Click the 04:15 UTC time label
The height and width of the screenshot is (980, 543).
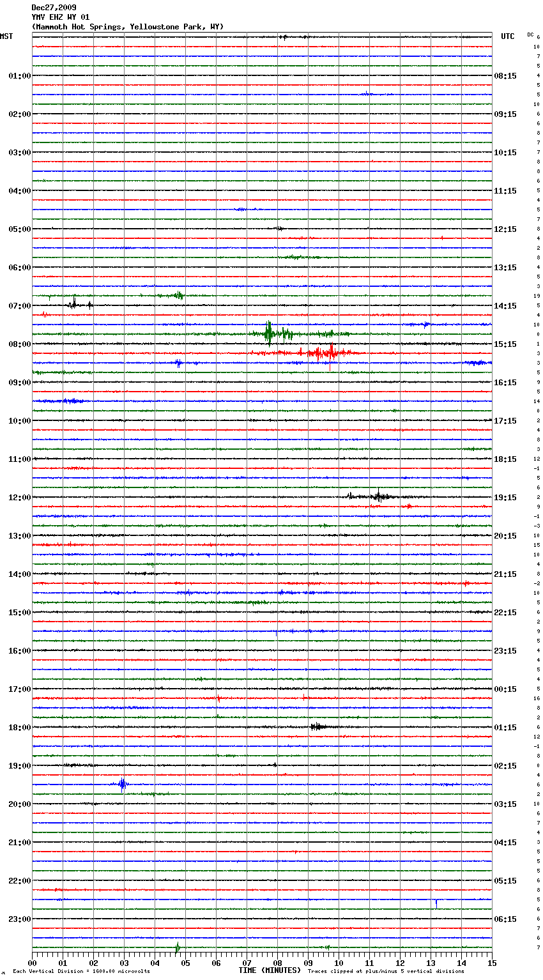click(505, 843)
